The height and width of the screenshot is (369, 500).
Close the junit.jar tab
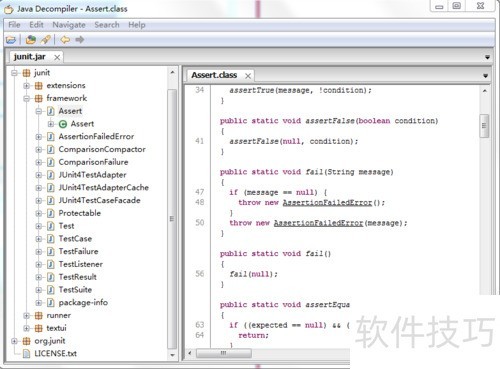[x=57, y=57]
